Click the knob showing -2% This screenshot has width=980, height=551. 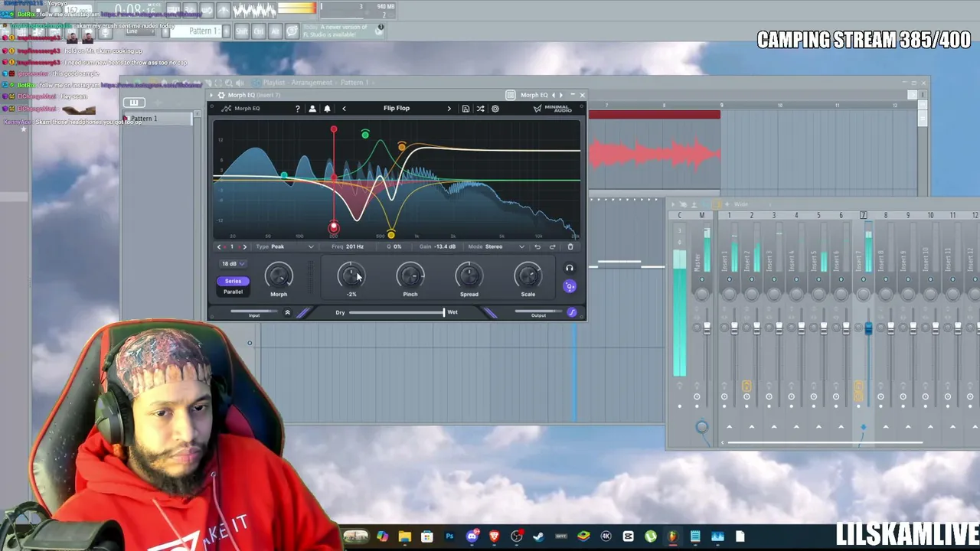[351, 275]
